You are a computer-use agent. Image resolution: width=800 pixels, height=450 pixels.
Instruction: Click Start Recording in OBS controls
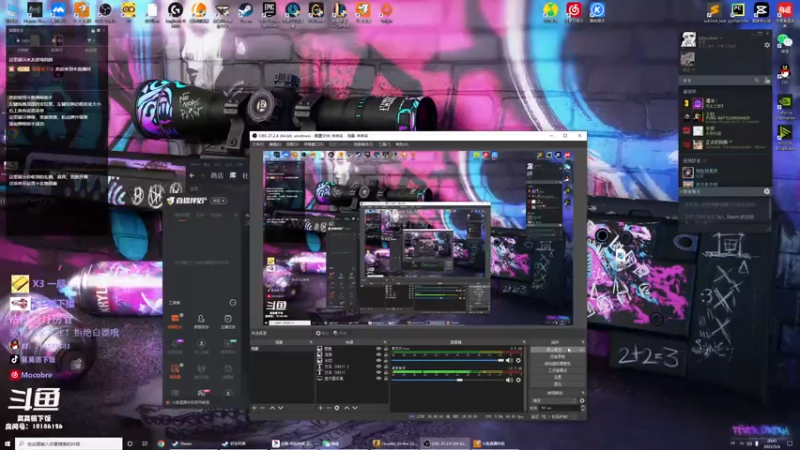point(557,356)
